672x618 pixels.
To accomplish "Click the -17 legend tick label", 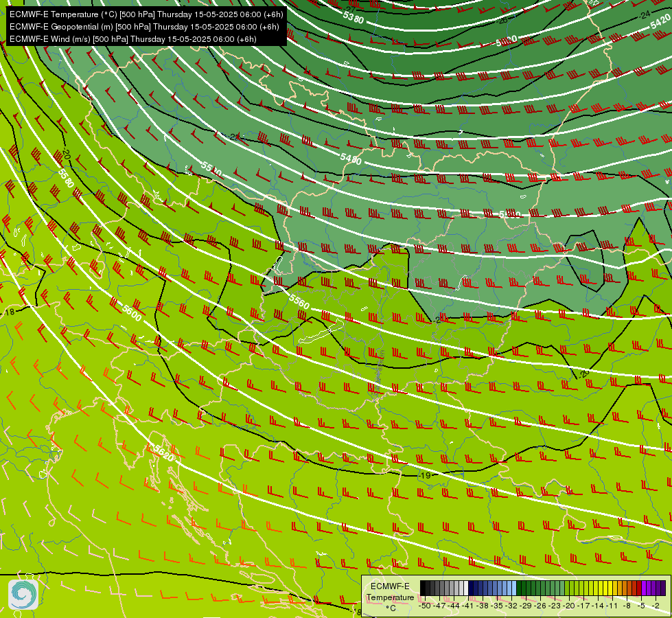I will pyautogui.click(x=583, y=606).
